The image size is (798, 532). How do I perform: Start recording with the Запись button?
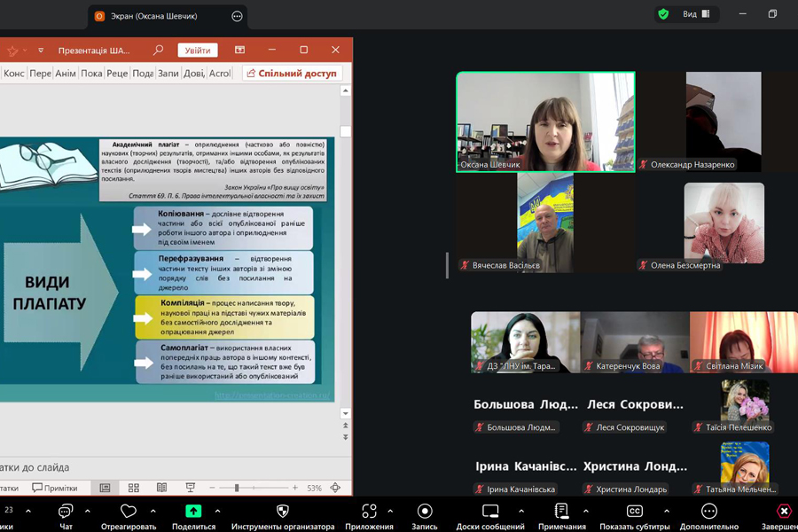point(425,511)
